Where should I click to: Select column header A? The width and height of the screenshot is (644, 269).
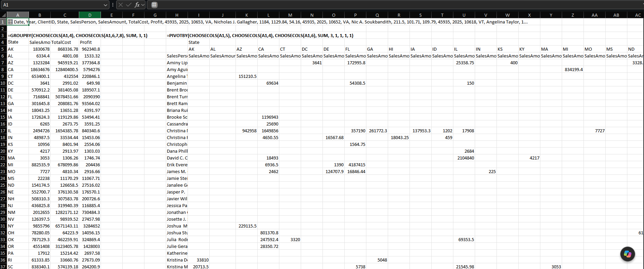(18, 15)
